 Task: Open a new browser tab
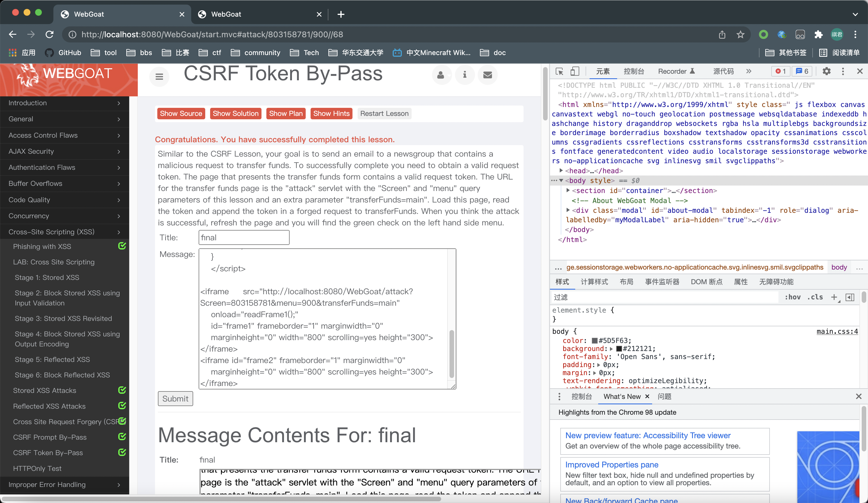click(341, 14)
